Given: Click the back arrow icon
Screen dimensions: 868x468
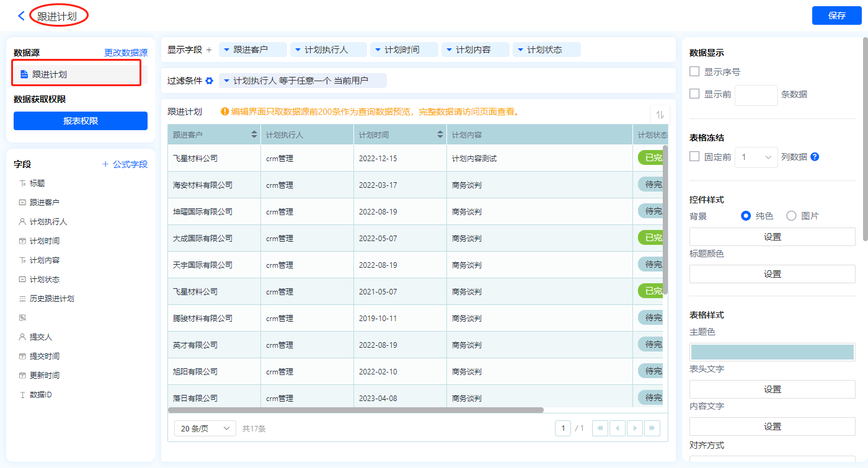Looking at the screenshot, I should [22, 16].
